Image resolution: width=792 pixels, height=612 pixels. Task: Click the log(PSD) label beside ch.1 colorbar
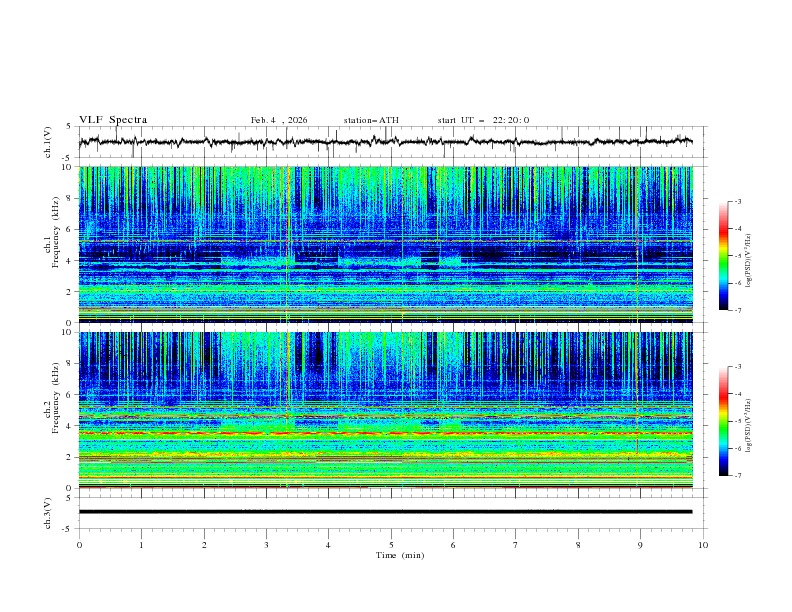pos(749,260)
